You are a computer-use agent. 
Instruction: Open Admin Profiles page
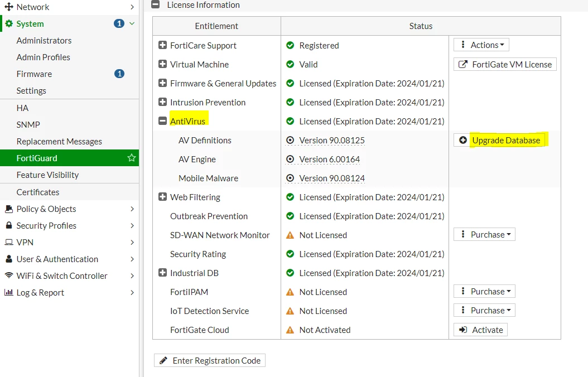(43, 57)
